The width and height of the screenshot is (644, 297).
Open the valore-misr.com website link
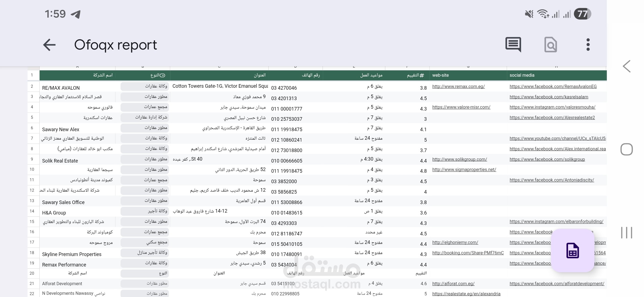(461, 107)
